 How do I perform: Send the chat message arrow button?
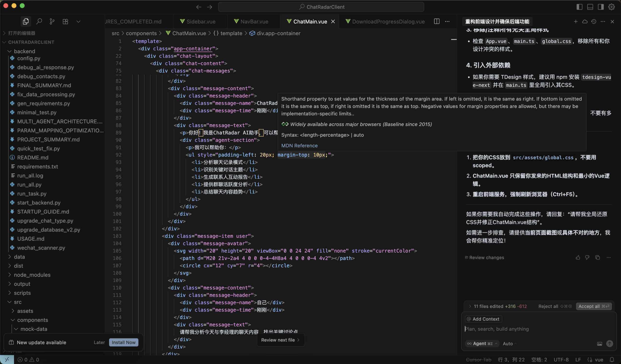pos(609,344)
